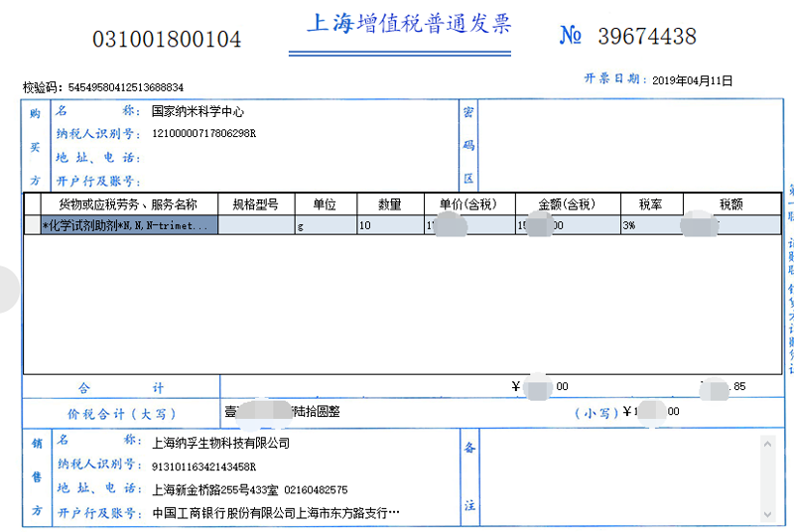Screen dimensions: 794x532
Task: Click the tax rate cell showing 3%
Action: click(x=650, y=225)
